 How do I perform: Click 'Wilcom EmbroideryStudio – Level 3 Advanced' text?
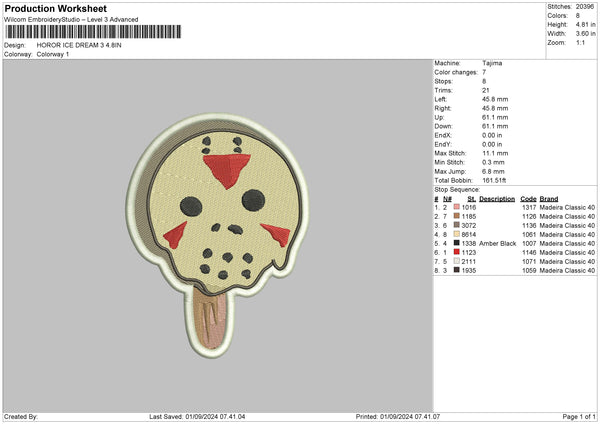[71, 20]
